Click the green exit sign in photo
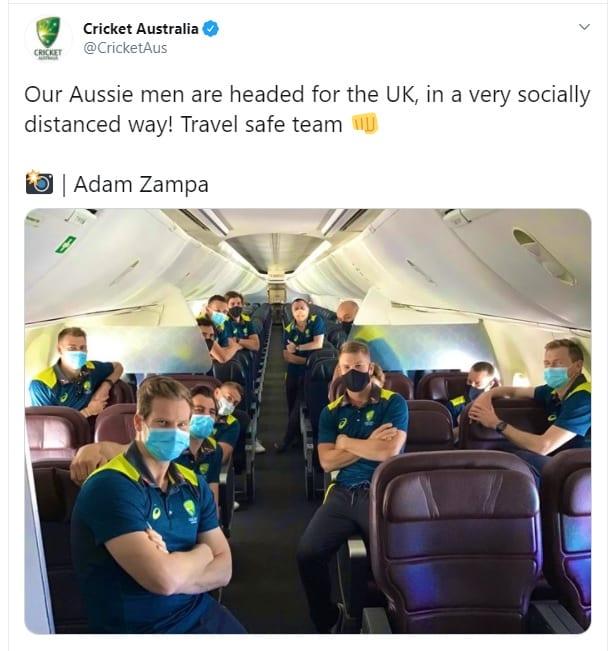This screenshot has width=610, height=651. (66, 244)
